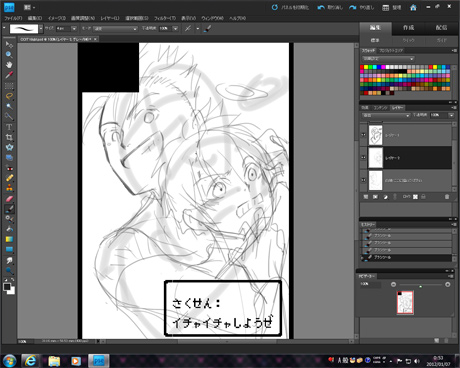Reset default foreground/background colors

click(5, 280)
